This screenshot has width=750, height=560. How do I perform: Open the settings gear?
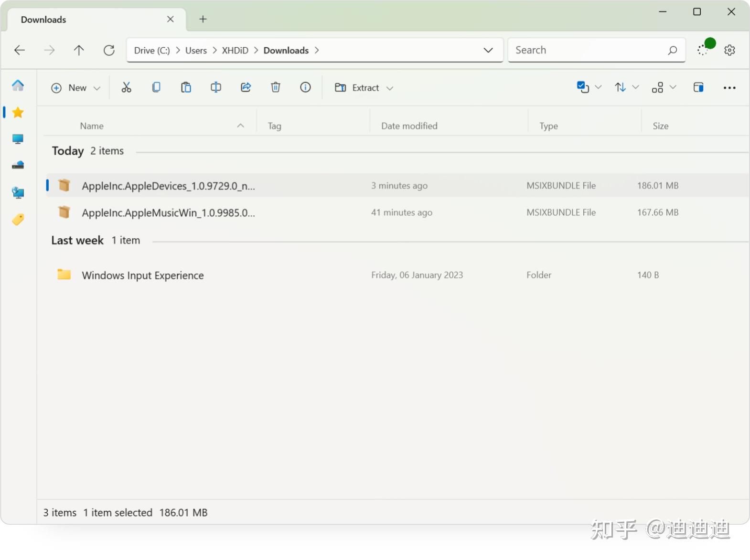(x=729, y=50)
